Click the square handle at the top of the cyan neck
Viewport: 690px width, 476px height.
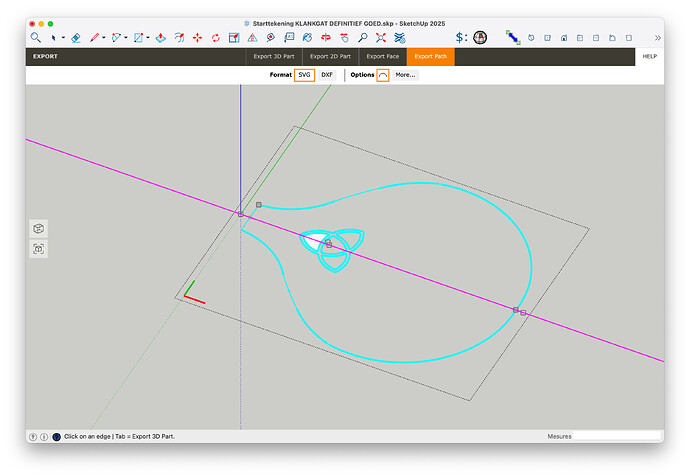pos(259,205)
